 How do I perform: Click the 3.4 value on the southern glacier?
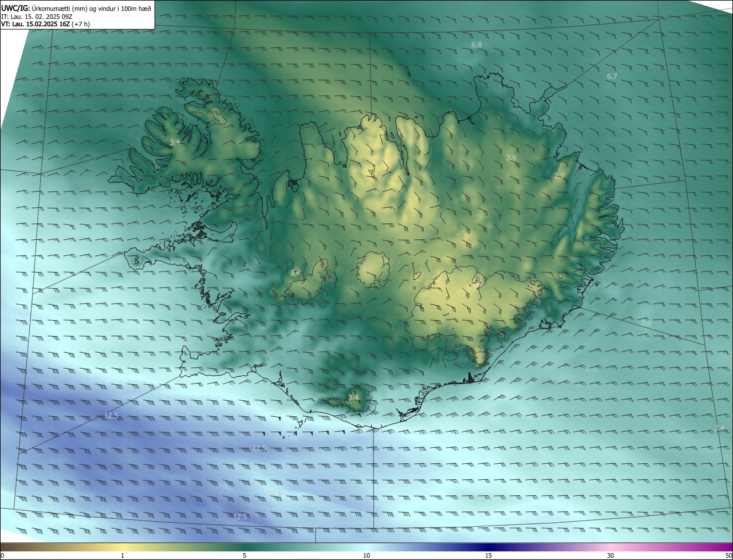click(353, 397)
